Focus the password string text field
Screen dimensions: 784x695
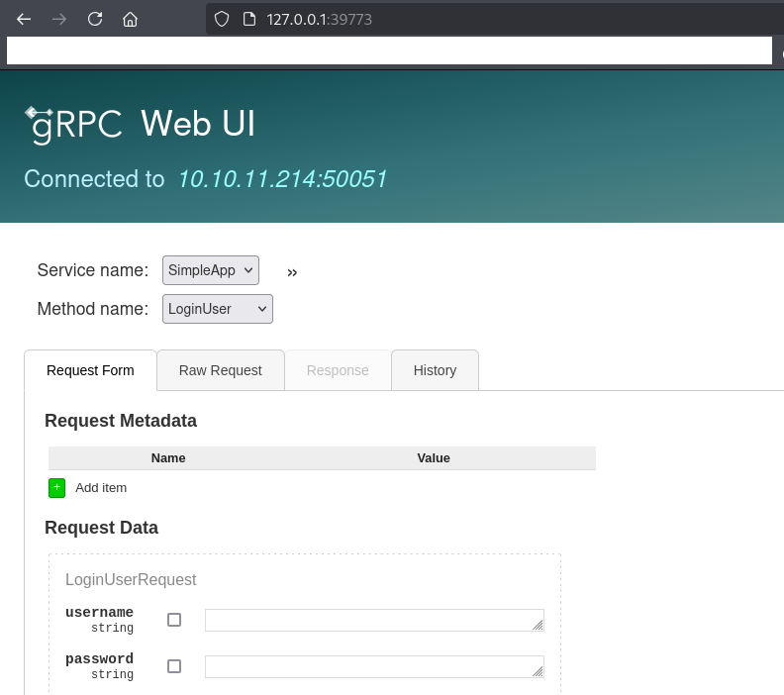373,666
